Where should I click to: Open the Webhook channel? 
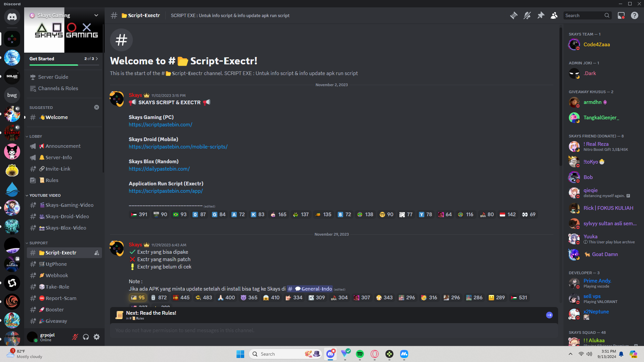[x=64, y=276]
